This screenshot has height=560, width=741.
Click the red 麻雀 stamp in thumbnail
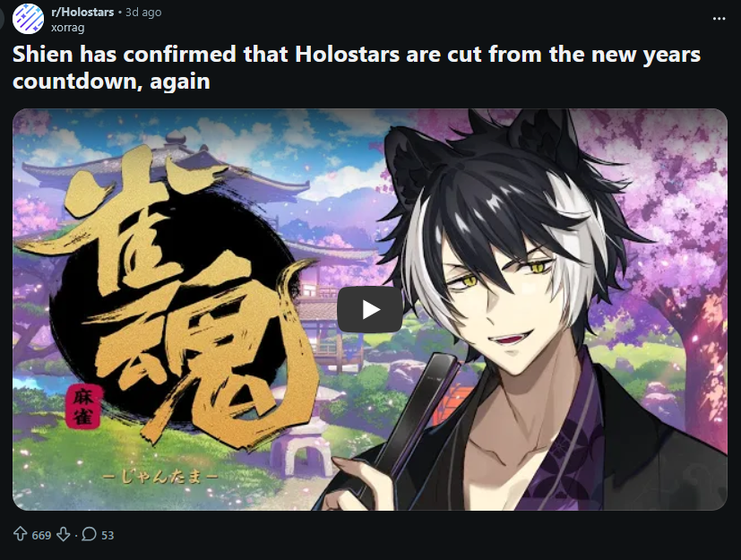(x=82, y=407)
